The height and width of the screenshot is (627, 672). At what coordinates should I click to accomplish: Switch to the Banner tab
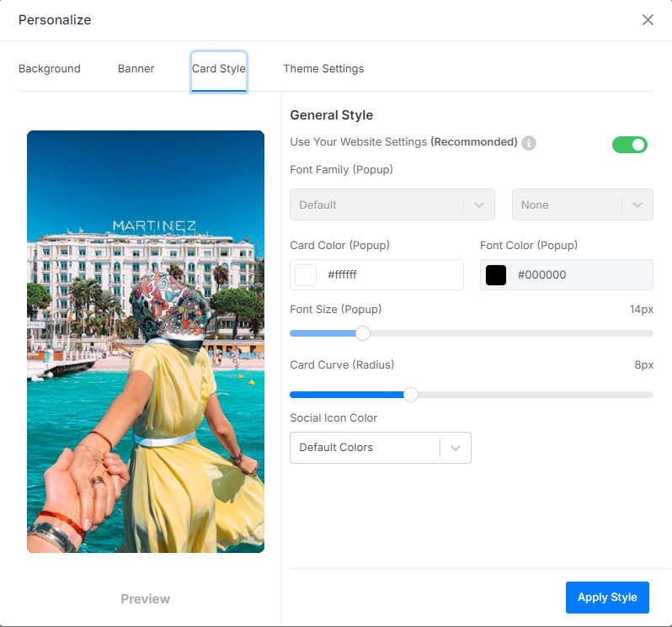coord(136,68)
